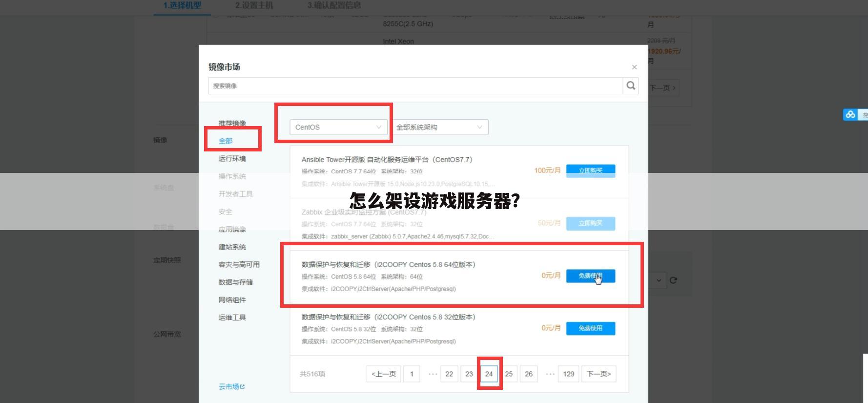Click 数据保护与恢复和迁移 64位版本 title
The width and height of the screenshot is (868, 403).
coord(388,264)
